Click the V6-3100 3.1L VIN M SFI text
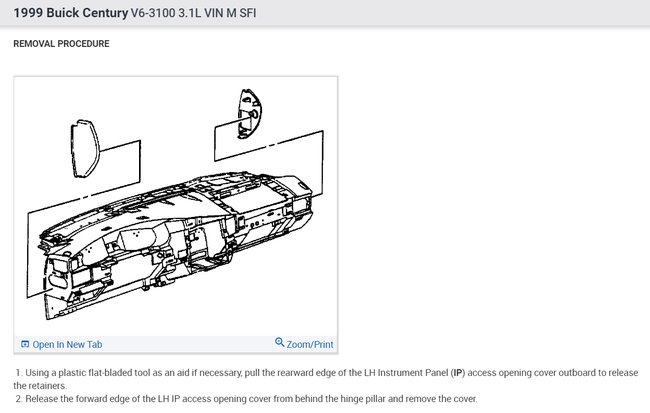 click(194, 13)
